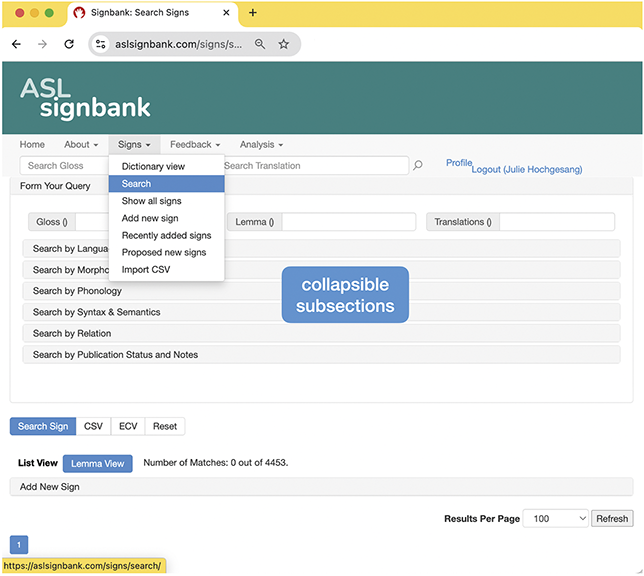
Task: Open a new browser tab with plus
Action: [x=253, y=13]
